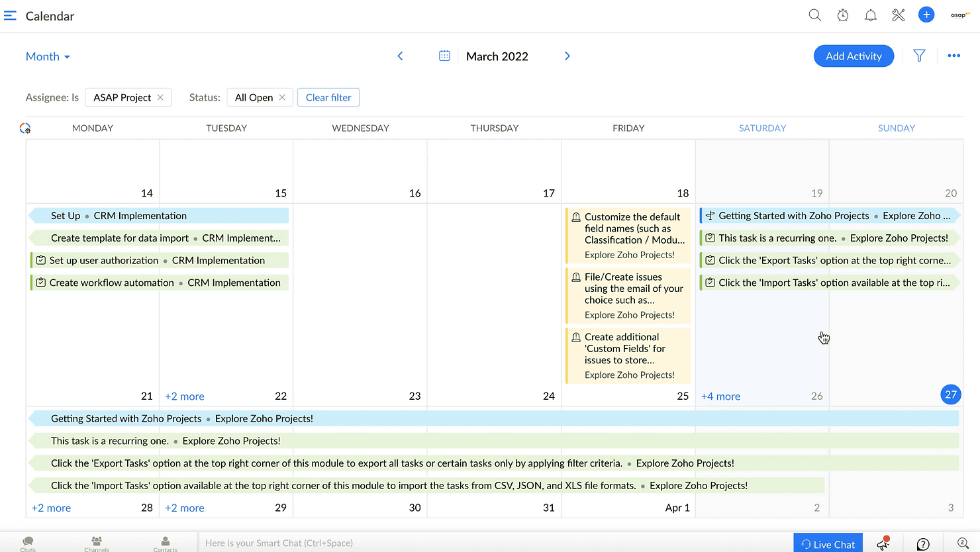Expand +4 more on March 25
The image size is (980, 552).
point(720,396)
